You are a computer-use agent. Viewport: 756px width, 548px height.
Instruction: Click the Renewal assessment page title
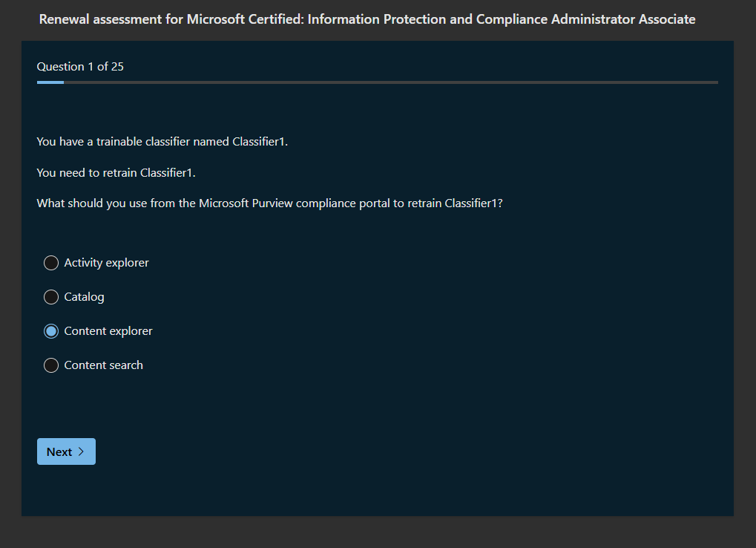[x=367, y=19]
